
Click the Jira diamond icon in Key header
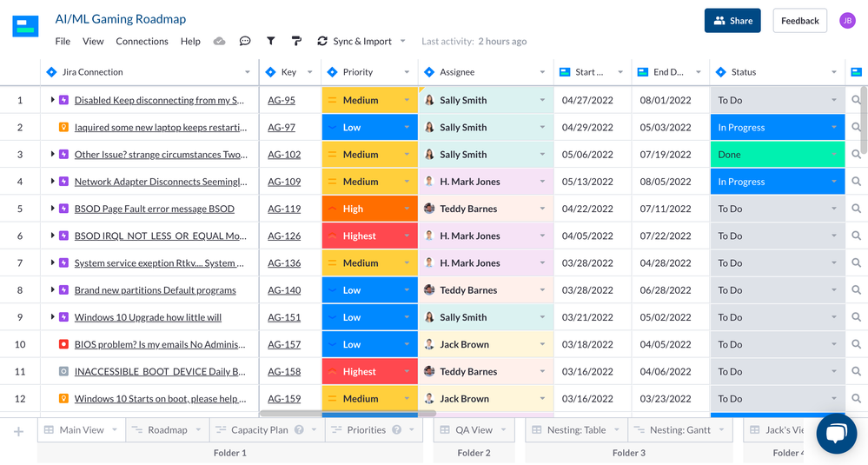(x=271, y=72)
